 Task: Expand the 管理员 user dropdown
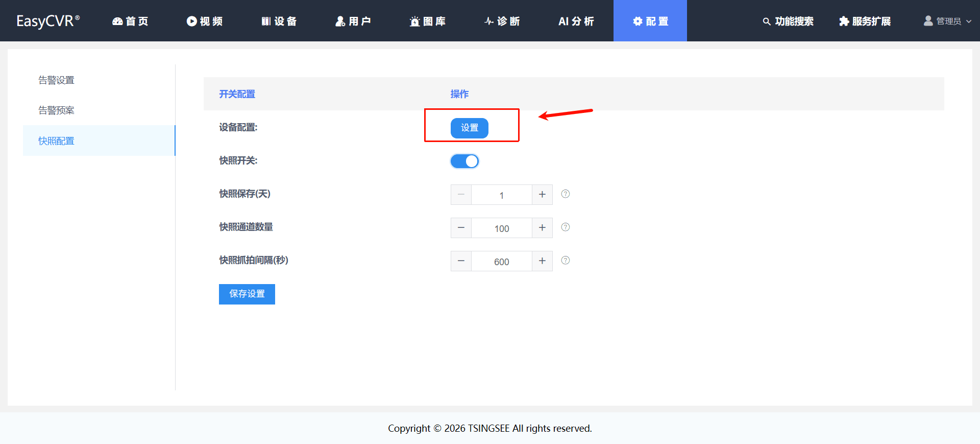pos(948,21)
